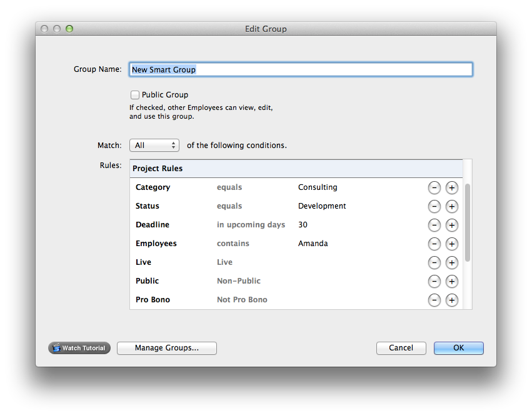Add a rule after Category with plus icon
Screen dimensions: 532x416
451,187
